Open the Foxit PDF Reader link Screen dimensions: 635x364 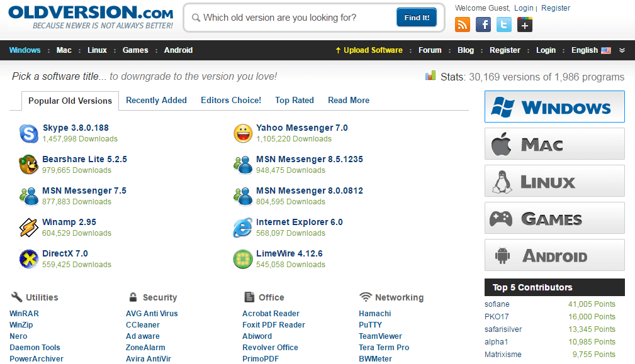[x=274, y=325]
